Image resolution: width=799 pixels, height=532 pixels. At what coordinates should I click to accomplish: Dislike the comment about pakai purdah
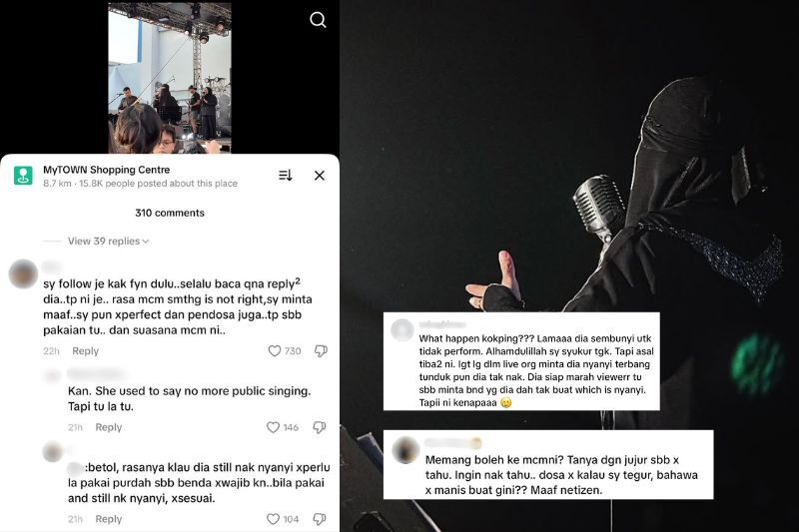point(320,519)
